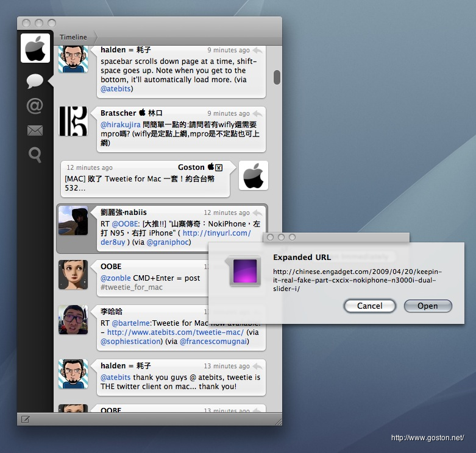This screenshot has width=476, height=453.
Task: Click the expanded engadget URL text
Action: (x=357, y=280)
